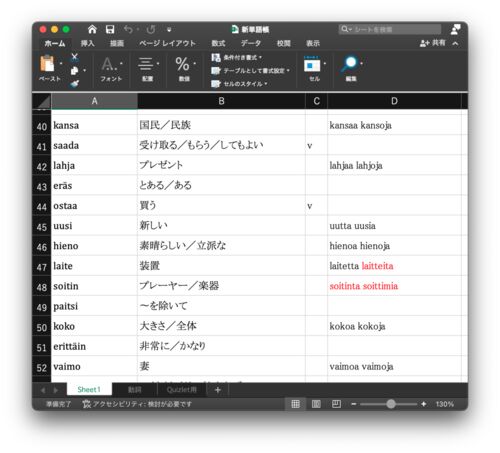Image resolution: width=500 pixels, height=453 pixels.
Task: Activate the Format Painter brush
Action: 75,83
